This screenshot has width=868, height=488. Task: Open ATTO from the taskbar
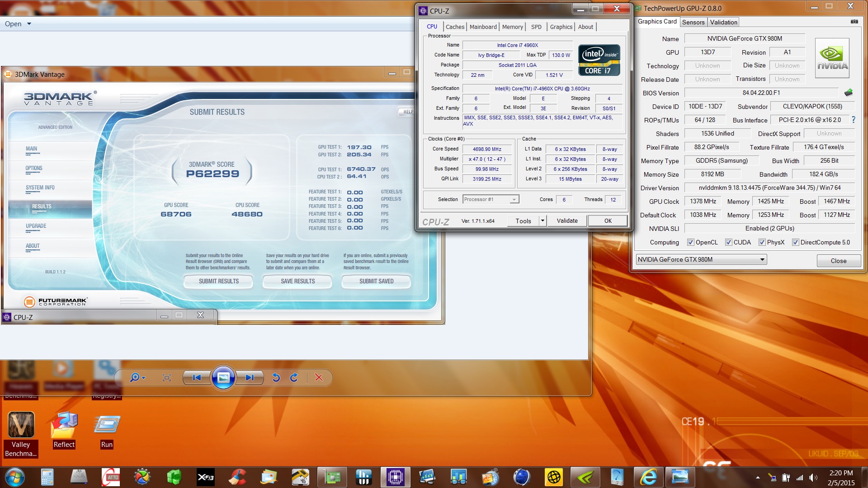pyautogui.click(x=111, y=477)
